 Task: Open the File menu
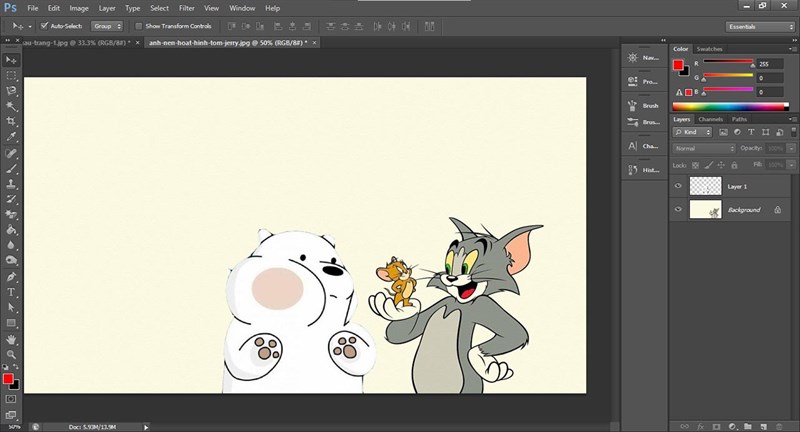click(33, 8)
